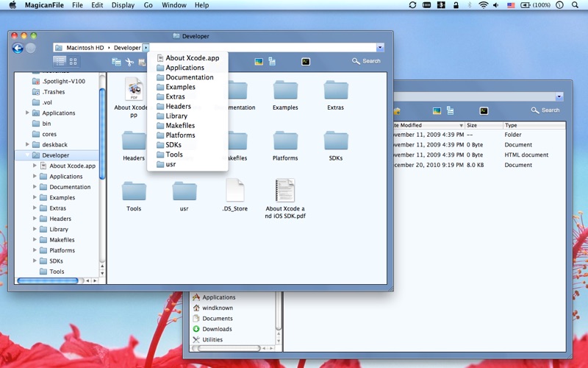Select Downloads in back window sidebar
This screenshot has width=588, height=368.
[217, 329]
